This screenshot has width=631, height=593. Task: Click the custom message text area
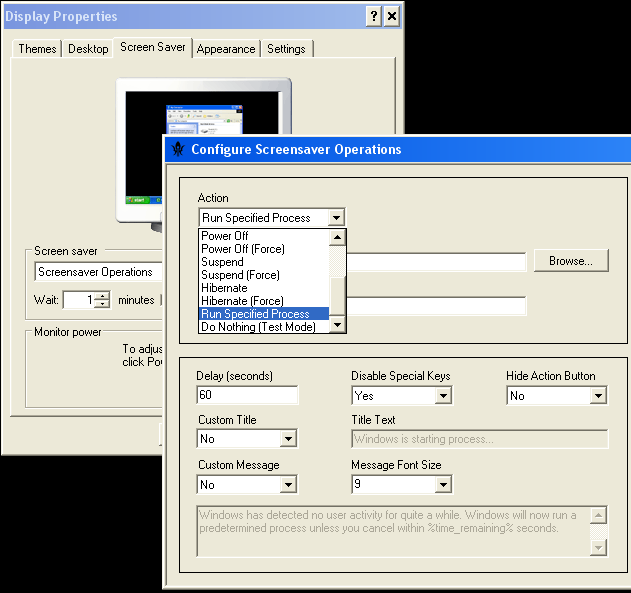(394, 531)
